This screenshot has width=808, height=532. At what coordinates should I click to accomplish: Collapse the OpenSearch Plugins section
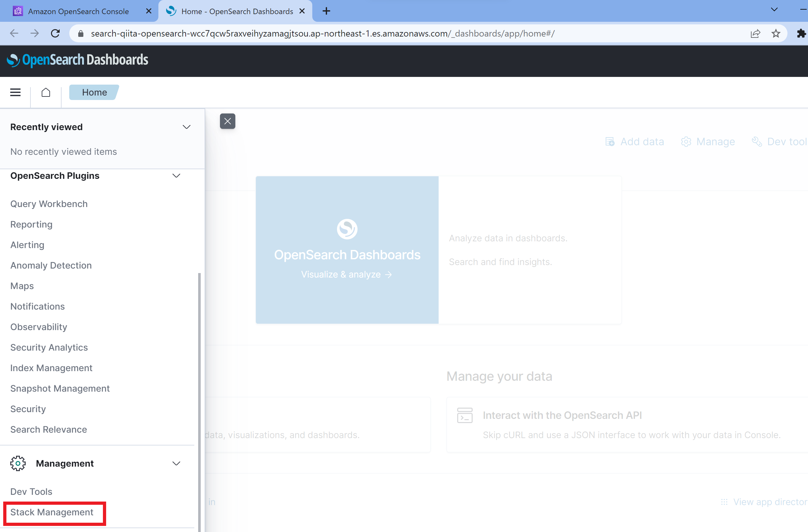[x=176, y=176]
